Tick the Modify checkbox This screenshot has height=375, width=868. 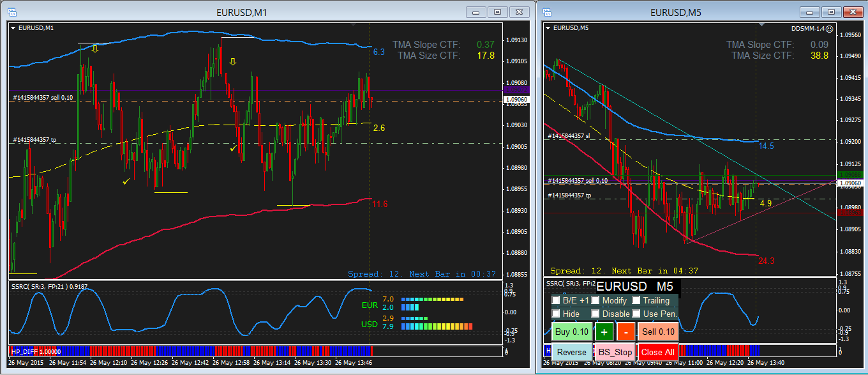(x=595, y=300)
